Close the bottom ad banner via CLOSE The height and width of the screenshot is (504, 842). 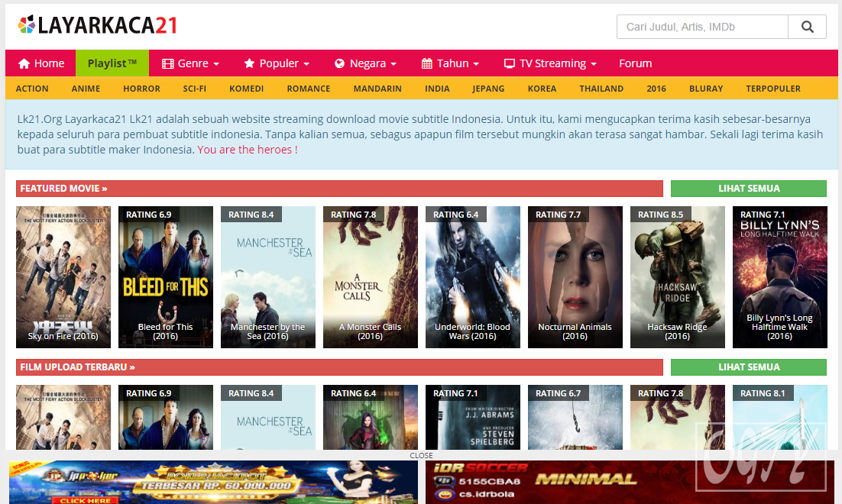421,455
